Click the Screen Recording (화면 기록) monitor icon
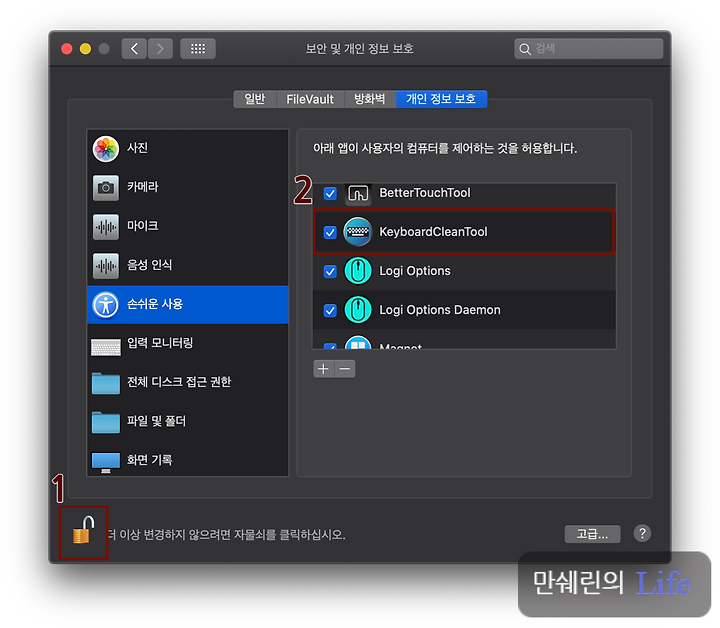This screenshot has height=628, width=720. (106, 462)
